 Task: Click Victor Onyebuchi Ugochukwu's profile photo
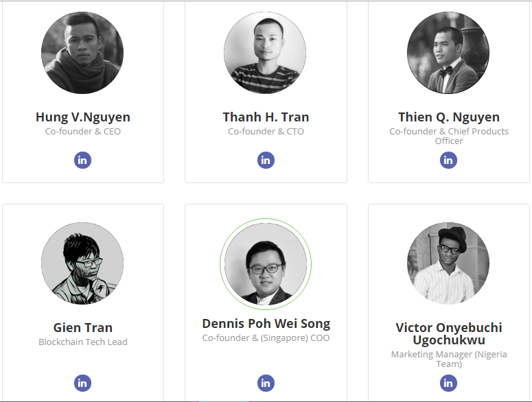448,263
